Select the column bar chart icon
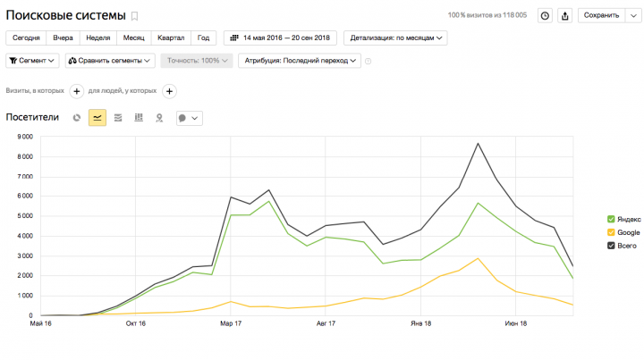 [139, 118]
